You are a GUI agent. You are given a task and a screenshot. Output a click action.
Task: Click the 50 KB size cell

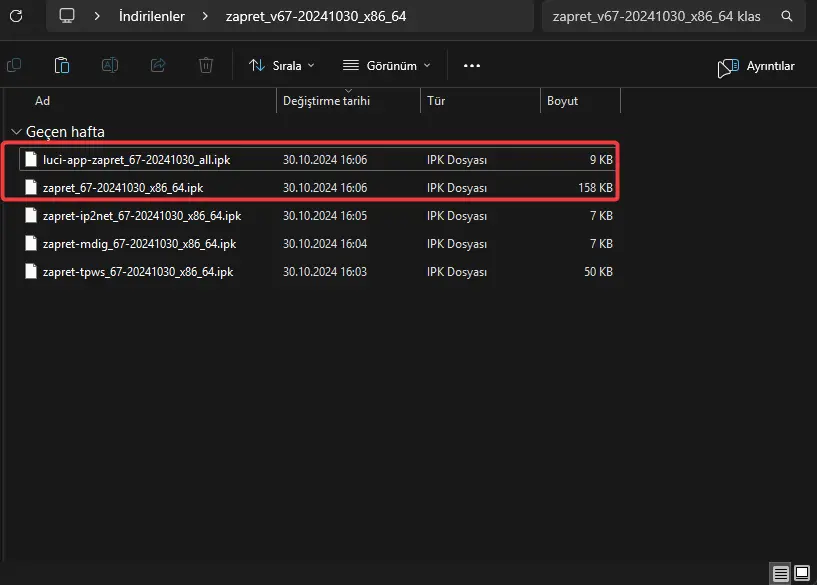598,272
